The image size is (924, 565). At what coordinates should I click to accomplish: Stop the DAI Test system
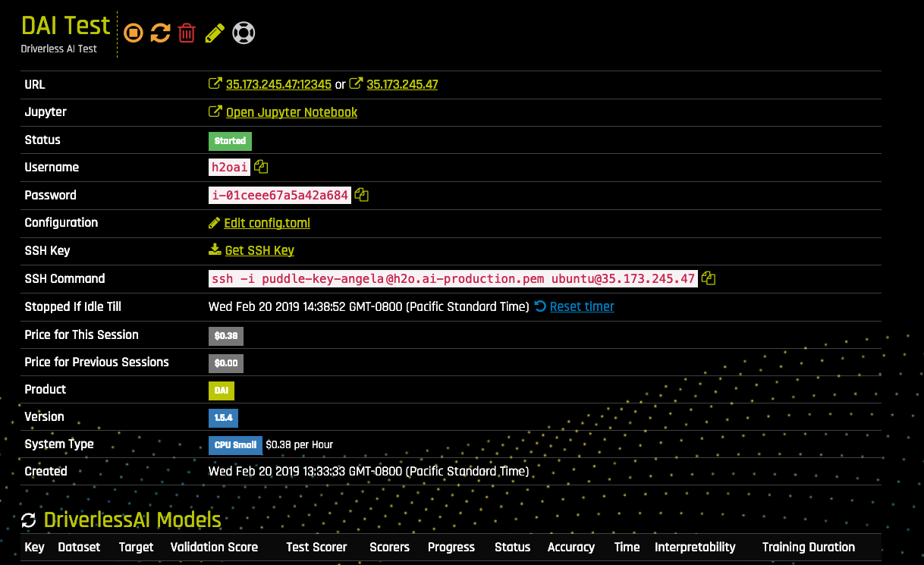point(134,33)
